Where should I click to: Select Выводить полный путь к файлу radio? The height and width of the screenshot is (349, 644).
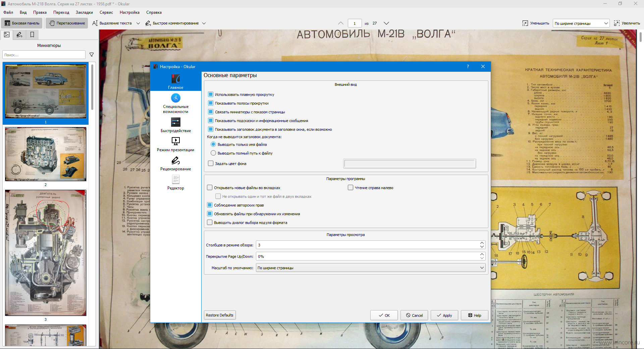(x=213, y=153)
